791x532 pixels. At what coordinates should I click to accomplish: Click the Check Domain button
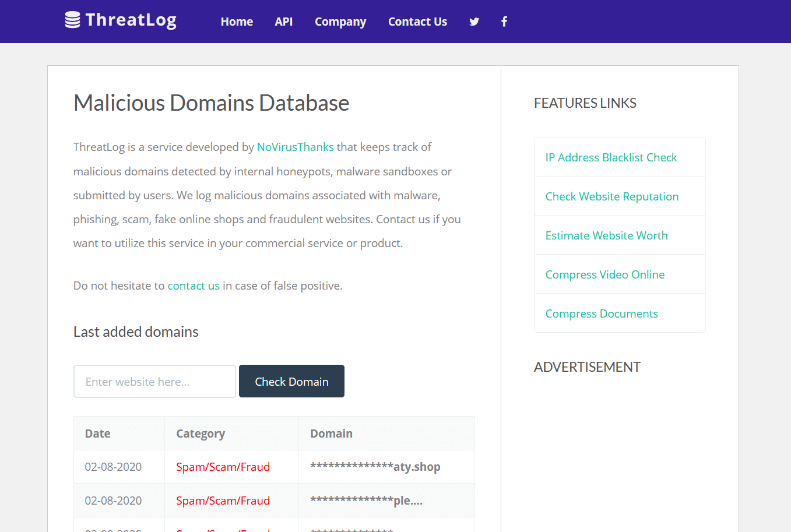click(291, 381)
